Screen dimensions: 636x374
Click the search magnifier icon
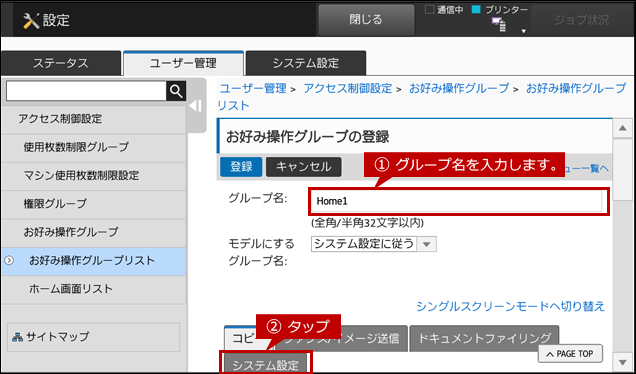click(x=176, y=91)
